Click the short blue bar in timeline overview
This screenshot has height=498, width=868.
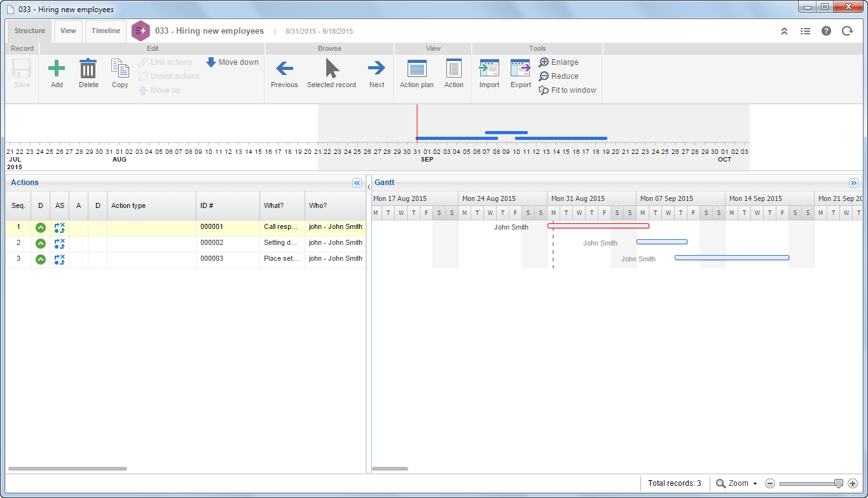coord(506,133)
